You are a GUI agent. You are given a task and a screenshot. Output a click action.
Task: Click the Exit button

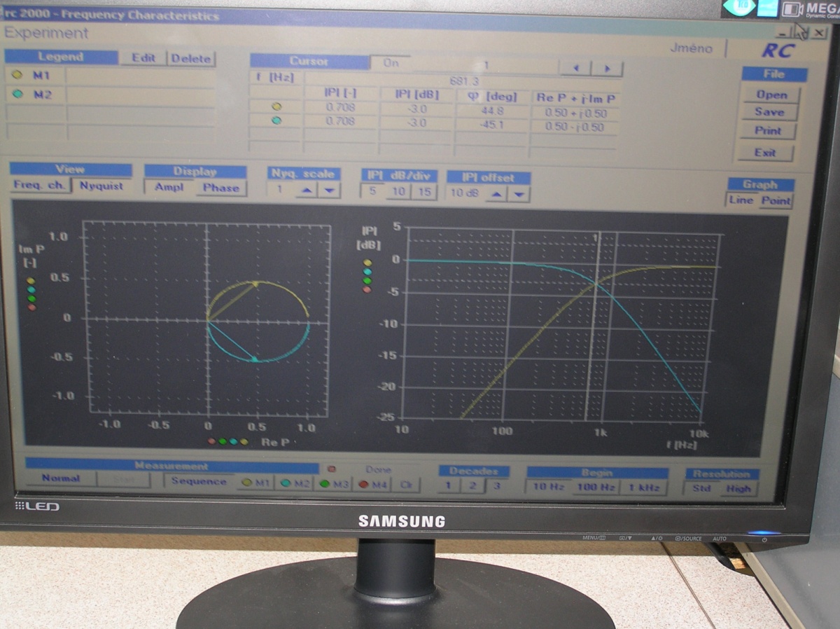click(x=765, y=152)
